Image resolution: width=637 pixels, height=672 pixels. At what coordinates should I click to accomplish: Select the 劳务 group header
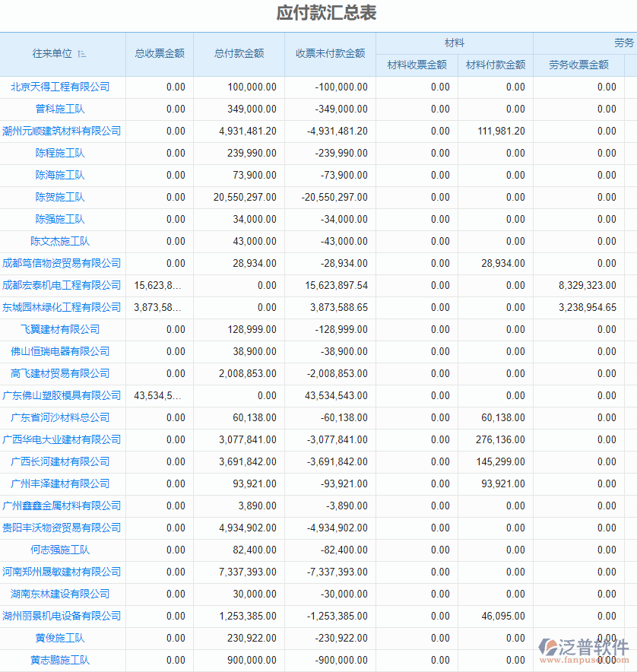(x=624, y=43)
